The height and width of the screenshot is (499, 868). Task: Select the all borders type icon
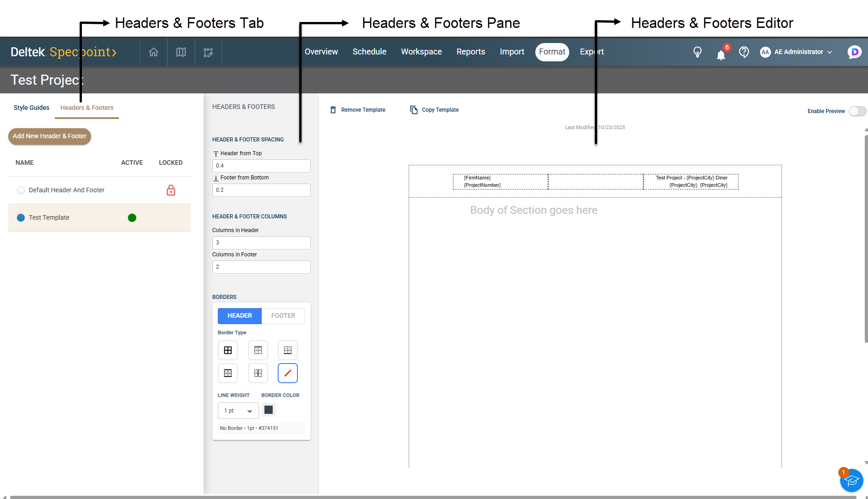(x=228, y=350)
